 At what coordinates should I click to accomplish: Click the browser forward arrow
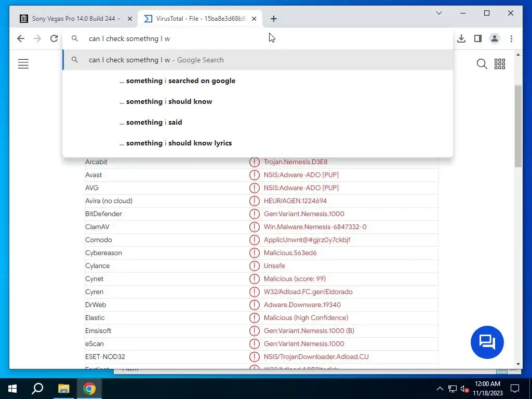click(x=37, y=38)
